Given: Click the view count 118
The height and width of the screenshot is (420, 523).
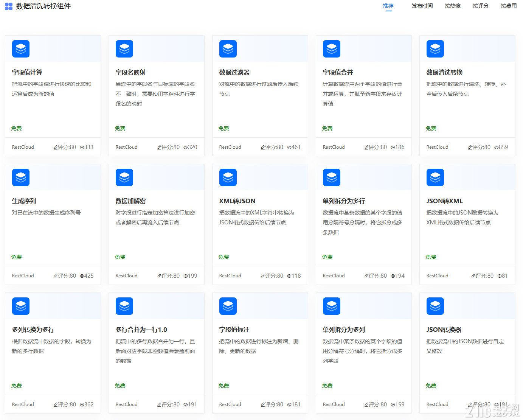Looking at the screenshot, I should [x=296, y=276].
